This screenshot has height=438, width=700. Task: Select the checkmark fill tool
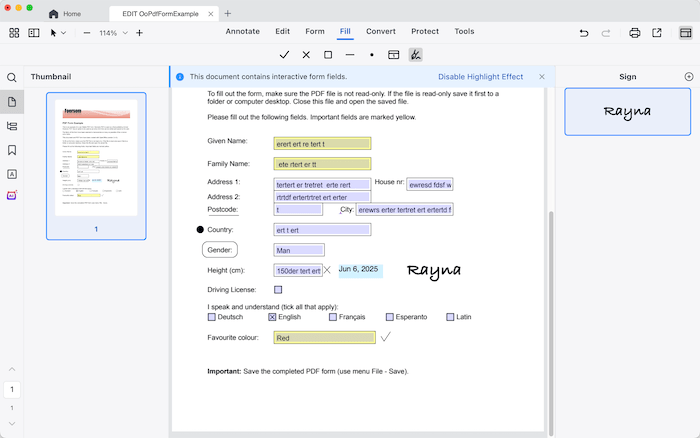(285, 54)
